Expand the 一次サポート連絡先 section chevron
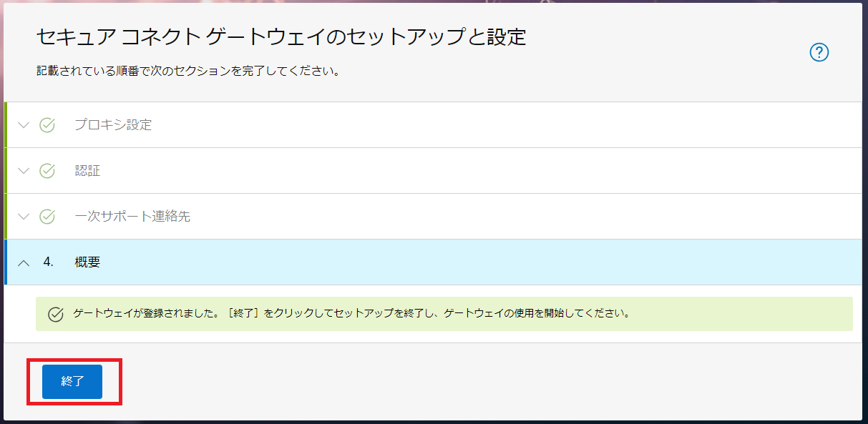Viewport: 868px width, 424px height. tap(22, 217)
